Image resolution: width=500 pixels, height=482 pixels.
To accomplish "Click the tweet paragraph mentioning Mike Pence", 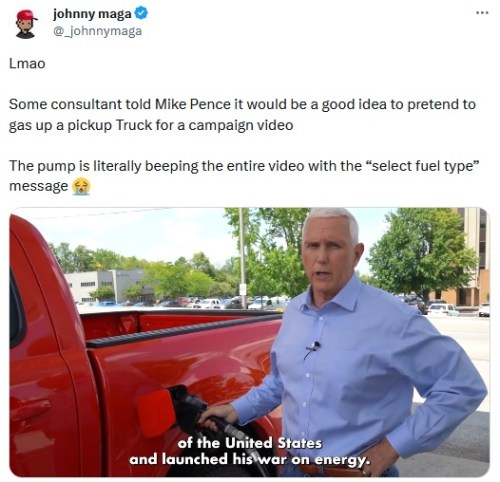I will pyautogui.click(x=242, y=115).
